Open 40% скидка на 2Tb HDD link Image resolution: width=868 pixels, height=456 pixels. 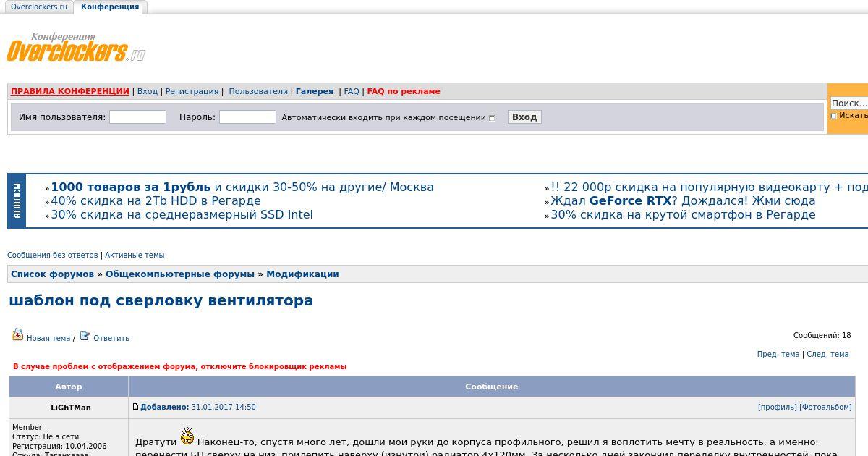click(x=156, y=200)
